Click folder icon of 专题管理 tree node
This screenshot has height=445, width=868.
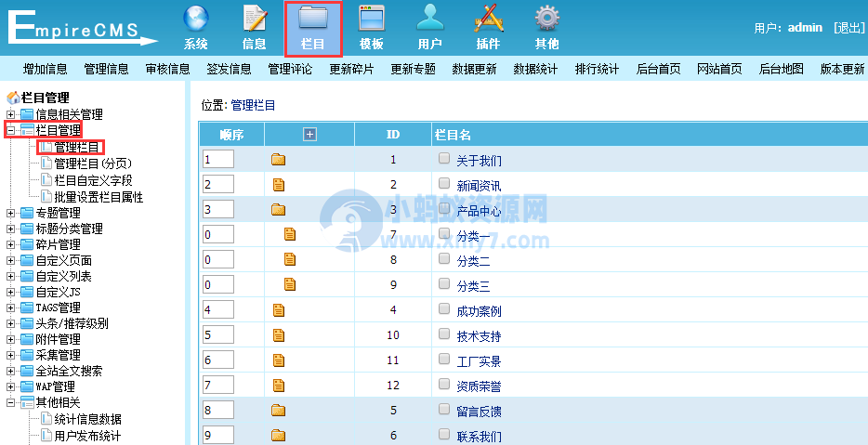pos(27,213)
